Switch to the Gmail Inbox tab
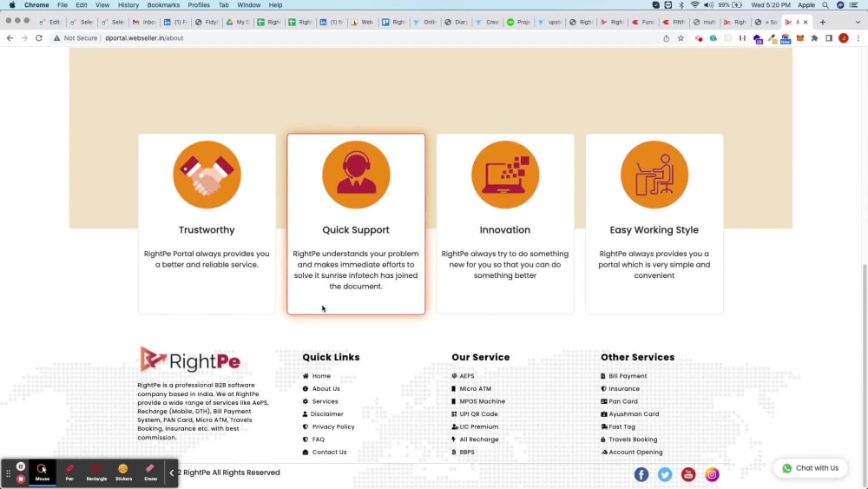This screenshot has height=489, width=868. tap(144, 23)
